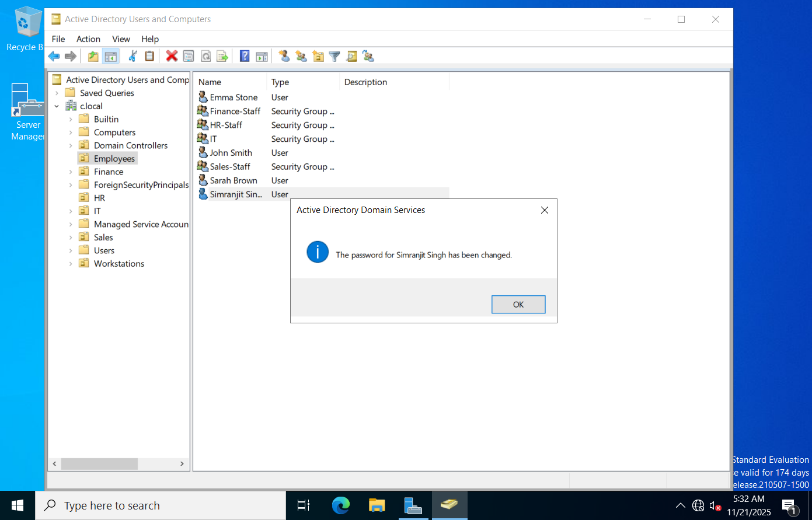Screen dimensions: 812x520
Task: Sort list by the Type column header
Action: coord(303,82)
